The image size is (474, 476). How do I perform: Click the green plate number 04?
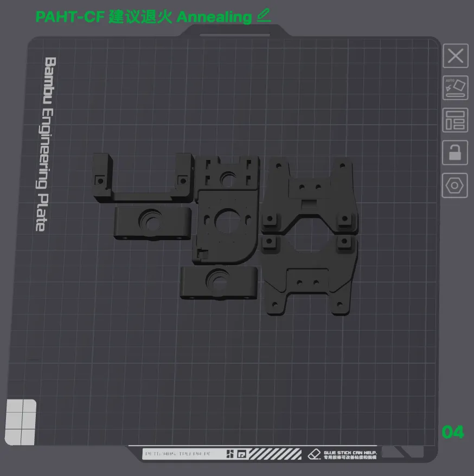tap(453, 432)
